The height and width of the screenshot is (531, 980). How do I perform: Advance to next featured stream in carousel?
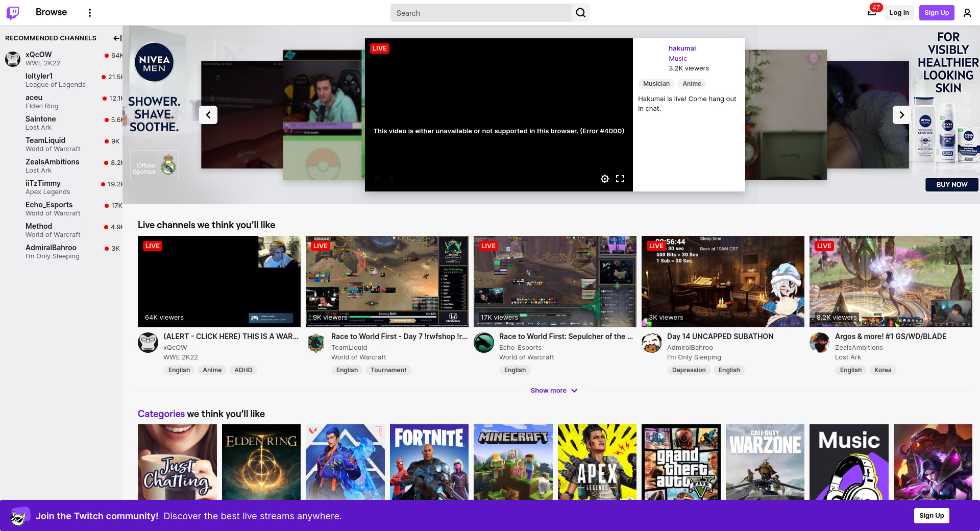[x=901, y=115]
